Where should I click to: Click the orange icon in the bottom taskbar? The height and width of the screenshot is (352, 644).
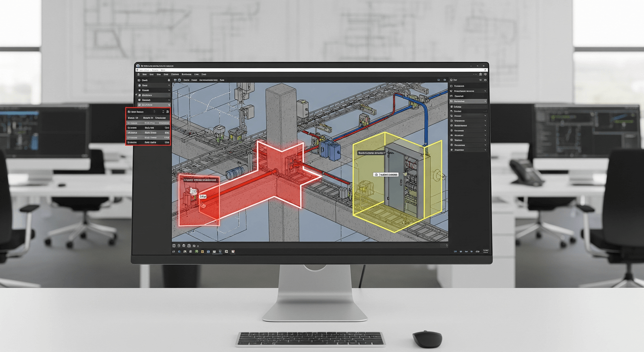[x=203, y=251]
